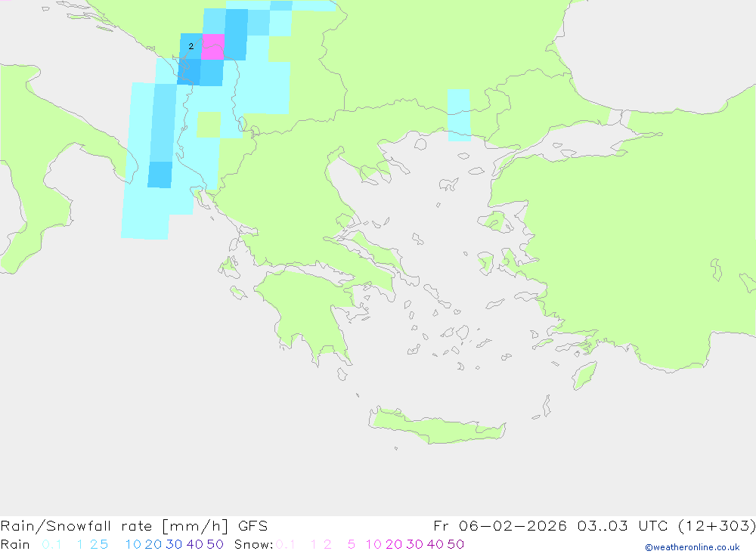Viewport: 756px width, 554px height.
Task: Click the magenta snowfall cell on the map
Action: (x=212, y=47)
